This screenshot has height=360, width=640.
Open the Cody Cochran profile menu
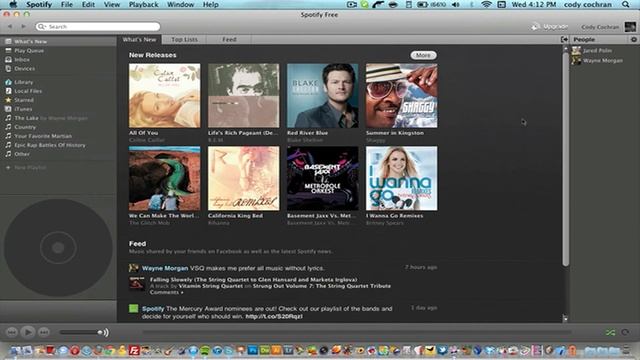point(600,27)
